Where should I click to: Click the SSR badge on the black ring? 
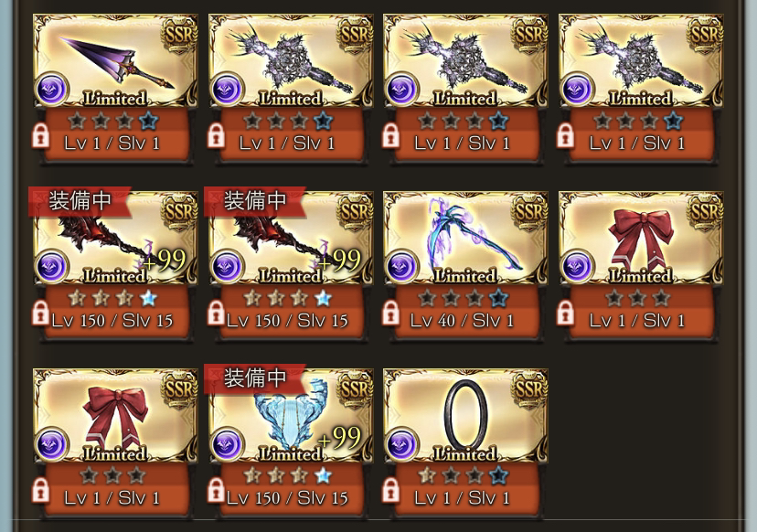530,390
